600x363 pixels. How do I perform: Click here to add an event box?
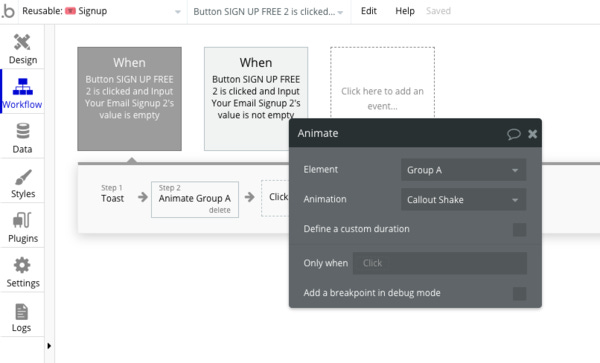pyautogui.click(x=382, y=83)
